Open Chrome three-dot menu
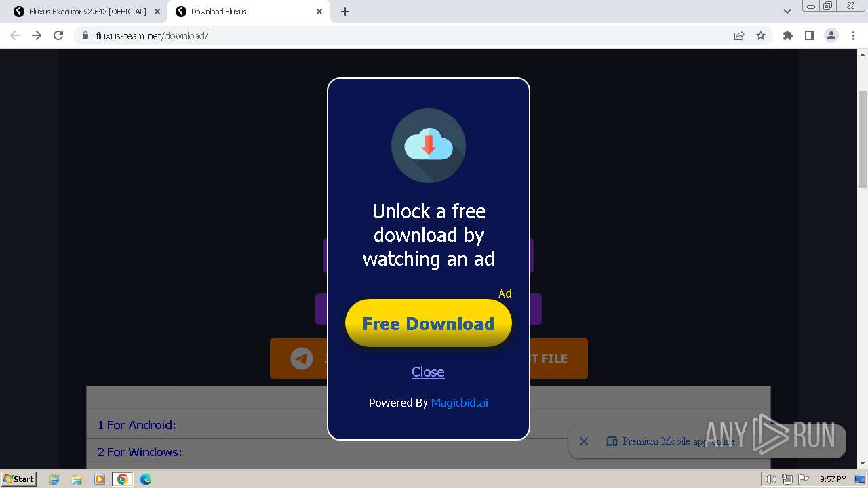The height and width of the screenshot is (488, 868). pyautogui.click(x=853, y=35)
